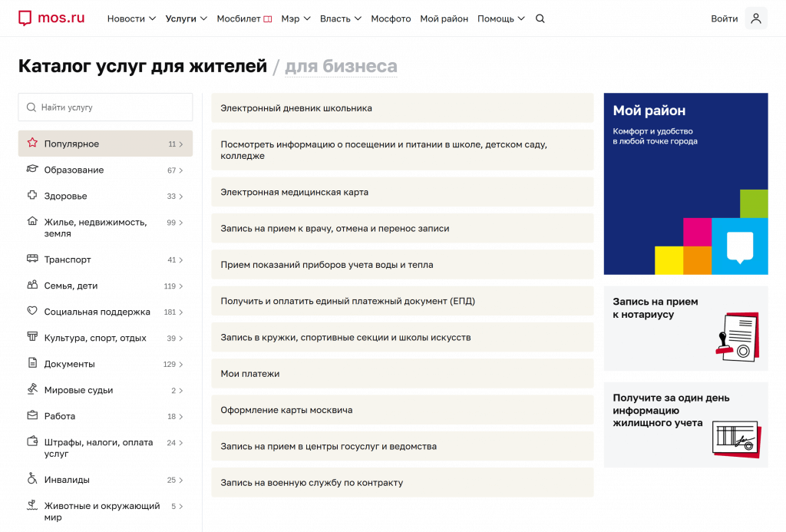Viewport: 786px width, 532px height.
Task: Switch catalog to для бизнеса
Action: [341, 66]
